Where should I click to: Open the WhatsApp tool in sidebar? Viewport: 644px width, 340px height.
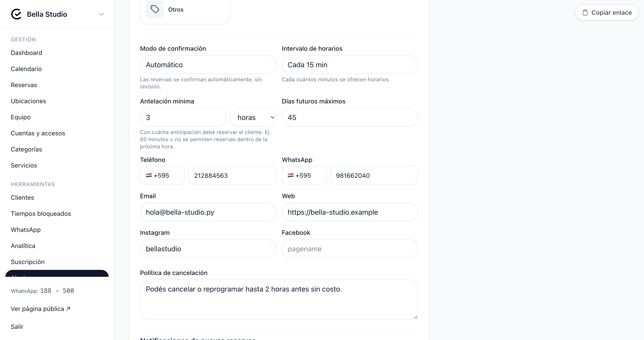pyautogui.click(x=26, y=230)
